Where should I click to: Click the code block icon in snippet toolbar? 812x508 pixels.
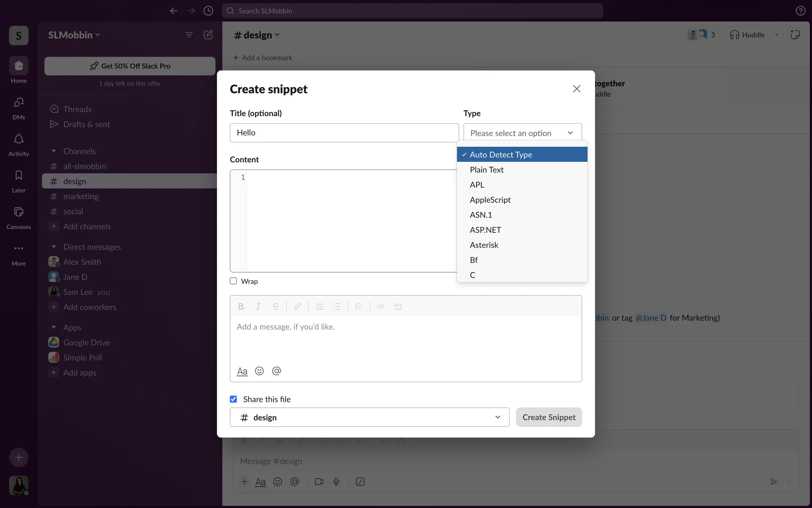point(398,306)
